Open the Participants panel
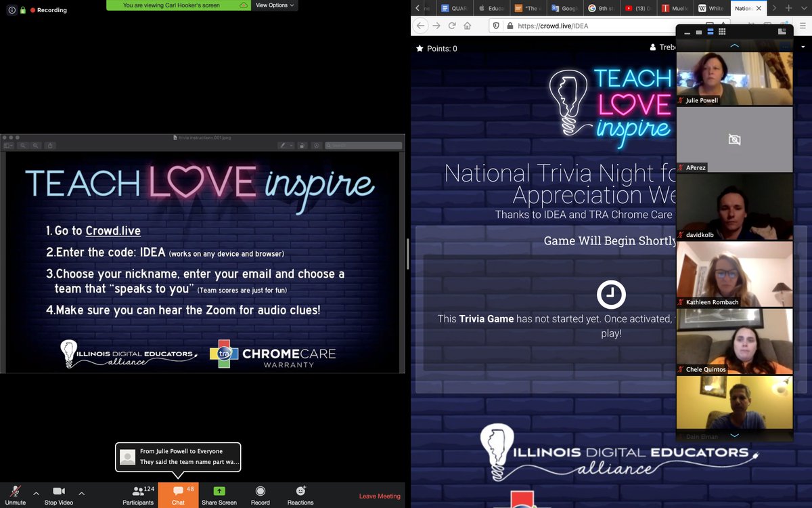 (x=139, y=495)
